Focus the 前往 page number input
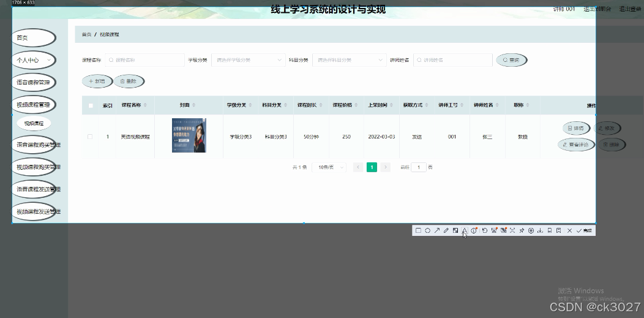 click(419, 167)
